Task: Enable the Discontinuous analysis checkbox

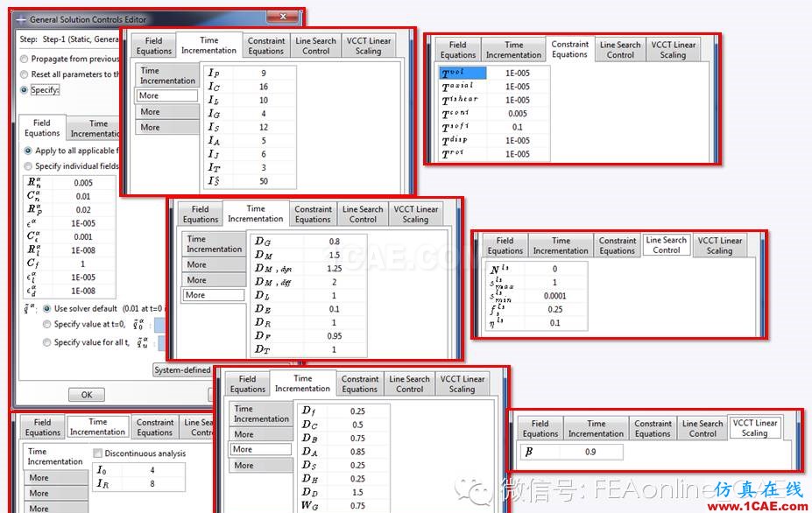Action: tap(97, 453)
